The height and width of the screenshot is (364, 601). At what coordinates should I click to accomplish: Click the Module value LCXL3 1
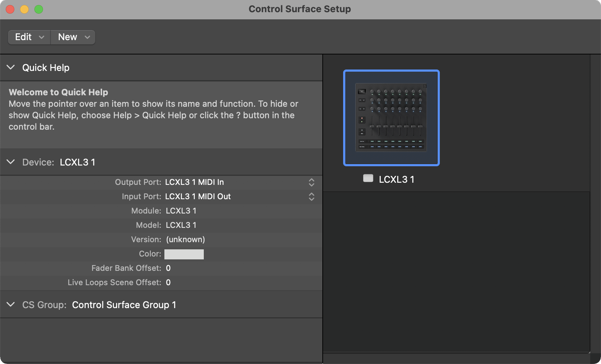tap(181, 211)
